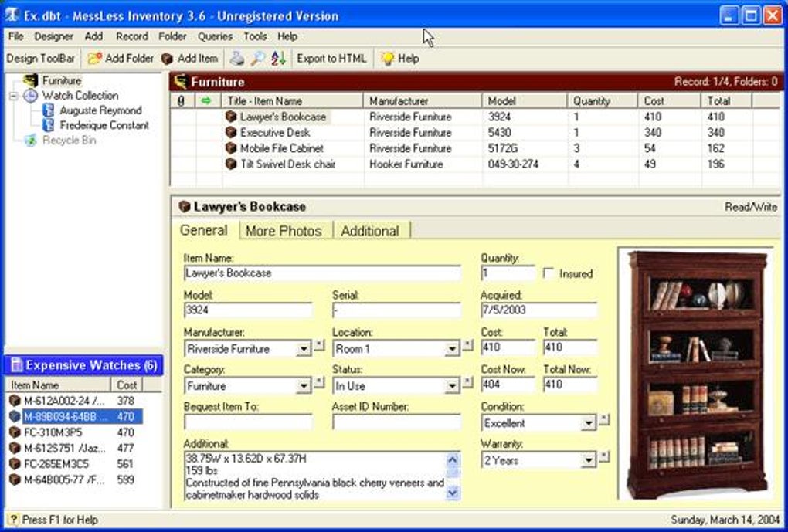Open the Queries menu

tap(215, 36)
